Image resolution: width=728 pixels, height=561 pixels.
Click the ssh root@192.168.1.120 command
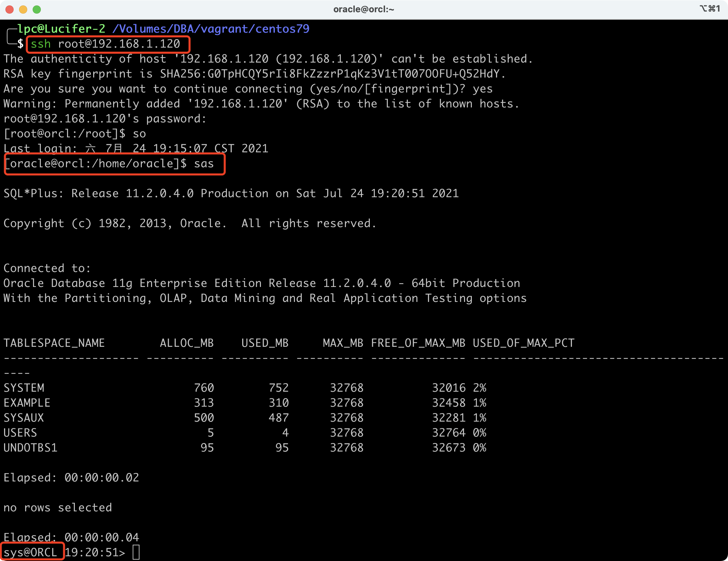105,44
